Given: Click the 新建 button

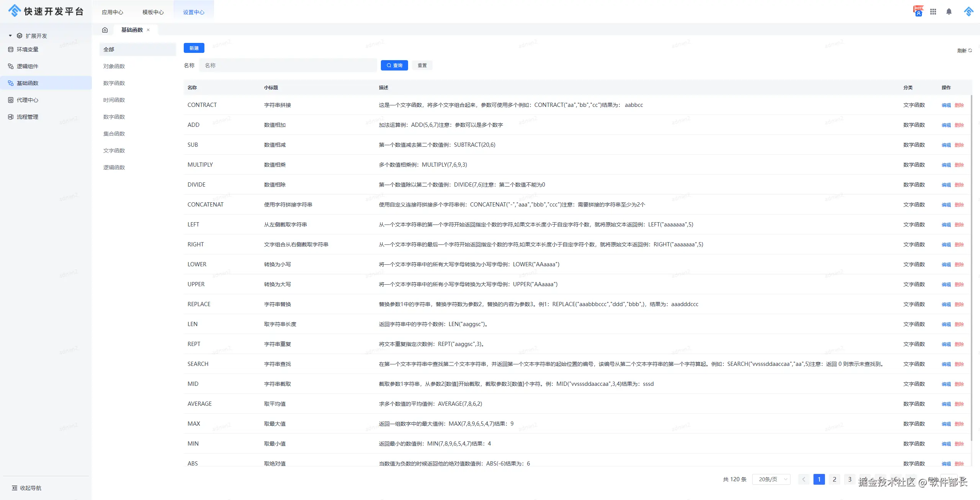Looking at the screenshot, I should pos(194,48).
